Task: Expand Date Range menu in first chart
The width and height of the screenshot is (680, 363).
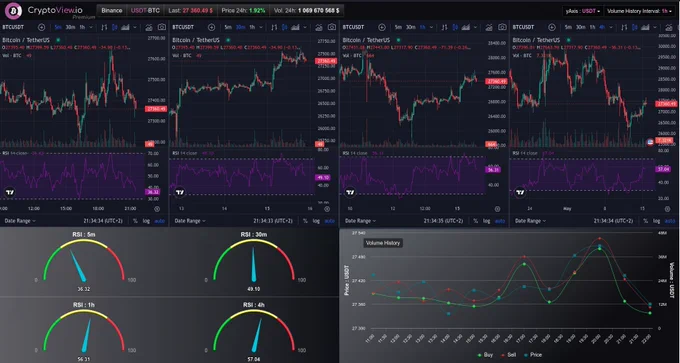Action: (x=20, y=221)
